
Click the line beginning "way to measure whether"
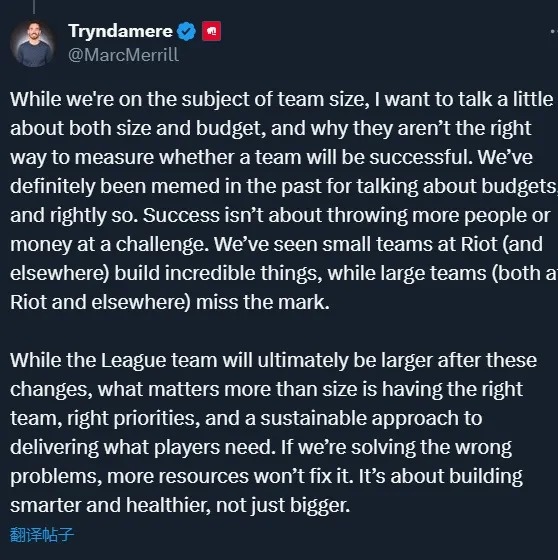click(271, 157)
